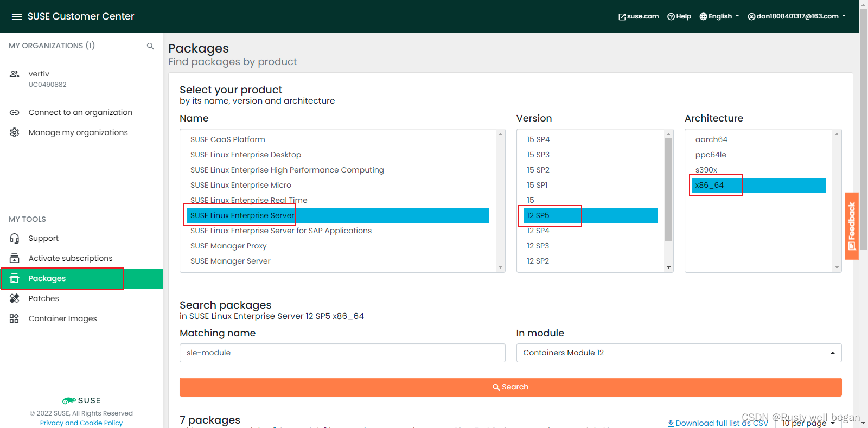Select highlighted SUSE Linux Enterprise Server row
The image size is (868, 428).
click(338, 215)
